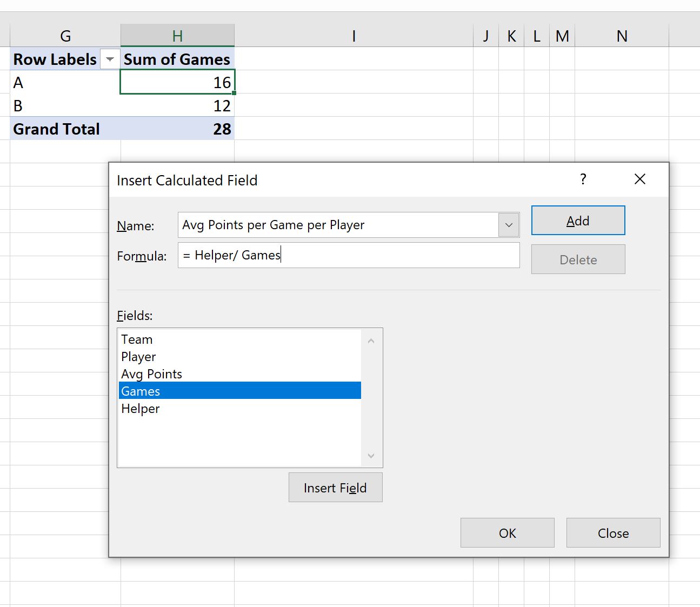Select the Avg Points field
The height and width of the screenshot is (607, 700).
click(151, 373)
